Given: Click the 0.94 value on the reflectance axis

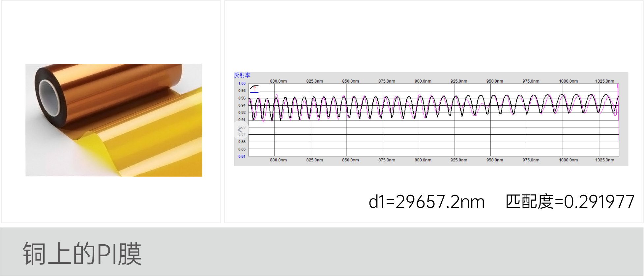Looking at the screenshot, I should 242,105.
